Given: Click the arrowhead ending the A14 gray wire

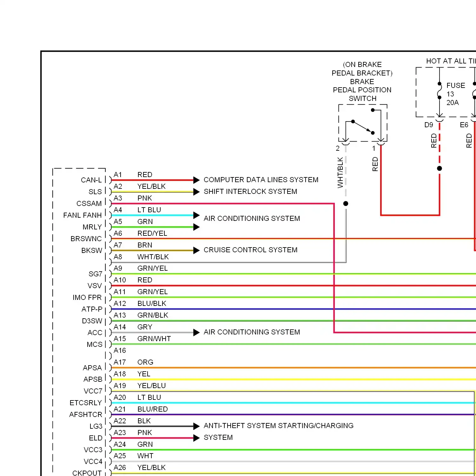Looking at the screenshot, I should point(196,333).
